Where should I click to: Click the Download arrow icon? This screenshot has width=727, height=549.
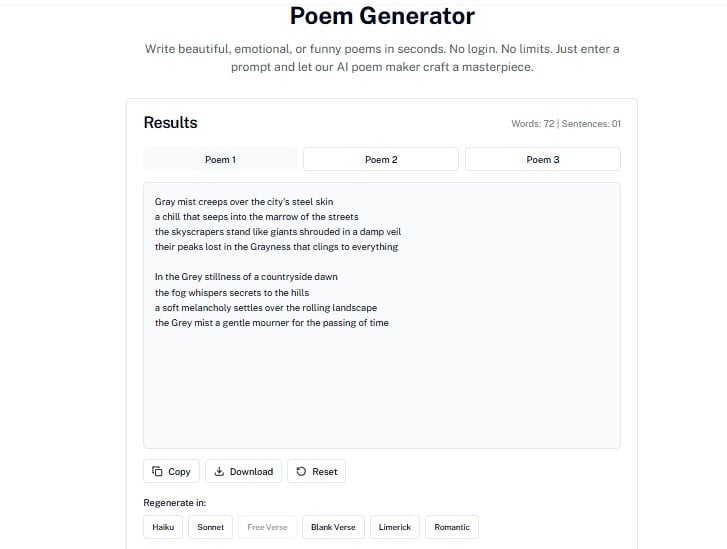point(219,472)
